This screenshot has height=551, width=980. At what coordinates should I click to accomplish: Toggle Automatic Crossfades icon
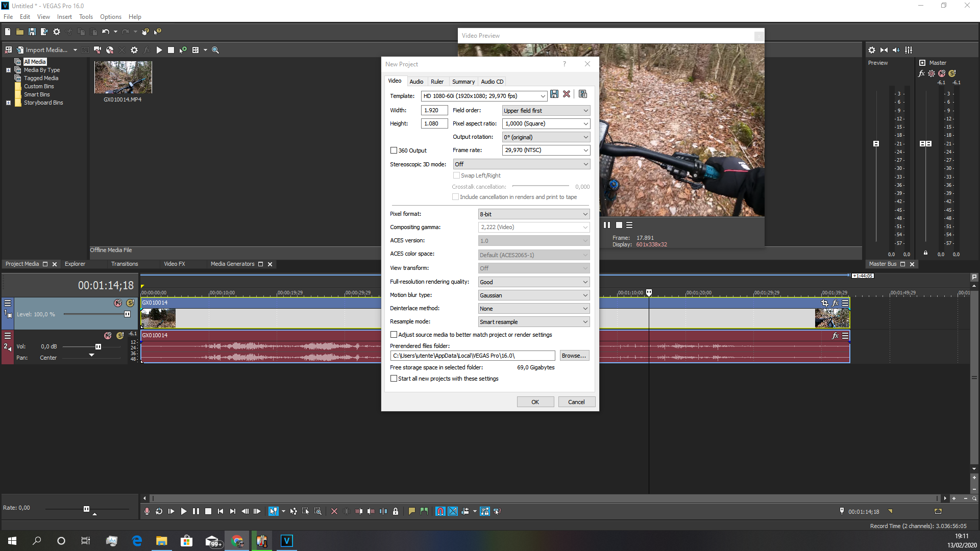pyautogui.click(x=453, y=511)
